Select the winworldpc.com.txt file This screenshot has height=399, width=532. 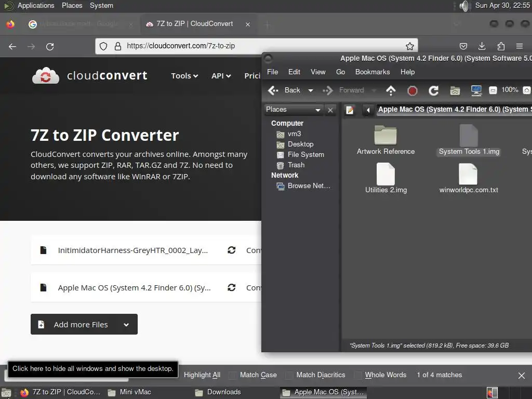click(x=469, y=178)
